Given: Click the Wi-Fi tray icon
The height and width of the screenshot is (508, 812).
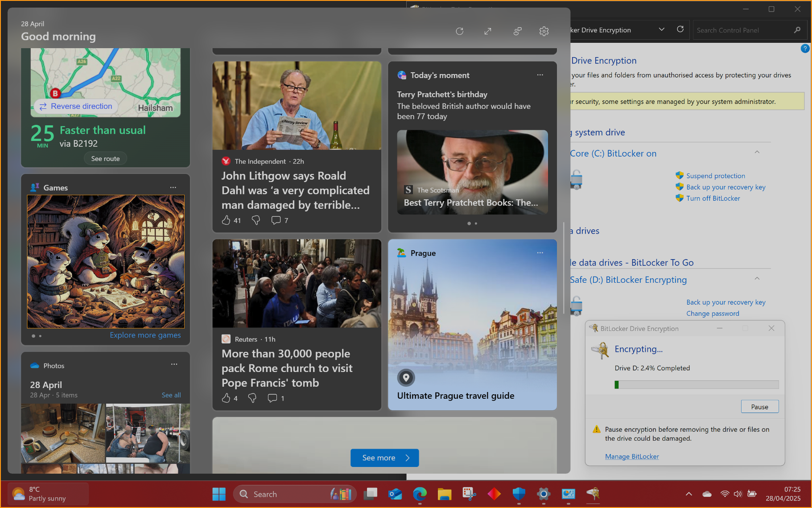Looking at the screenshot, I should click(725, 494).
